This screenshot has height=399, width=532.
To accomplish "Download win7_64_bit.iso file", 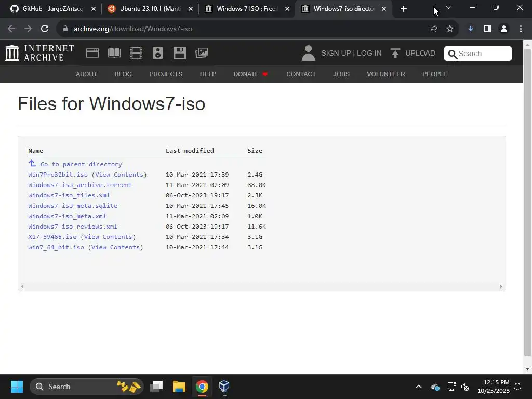I will pos(56,247).
